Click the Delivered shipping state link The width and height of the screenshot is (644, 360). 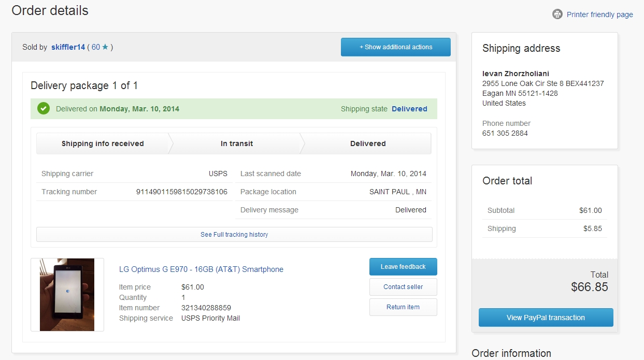point(409,109)
